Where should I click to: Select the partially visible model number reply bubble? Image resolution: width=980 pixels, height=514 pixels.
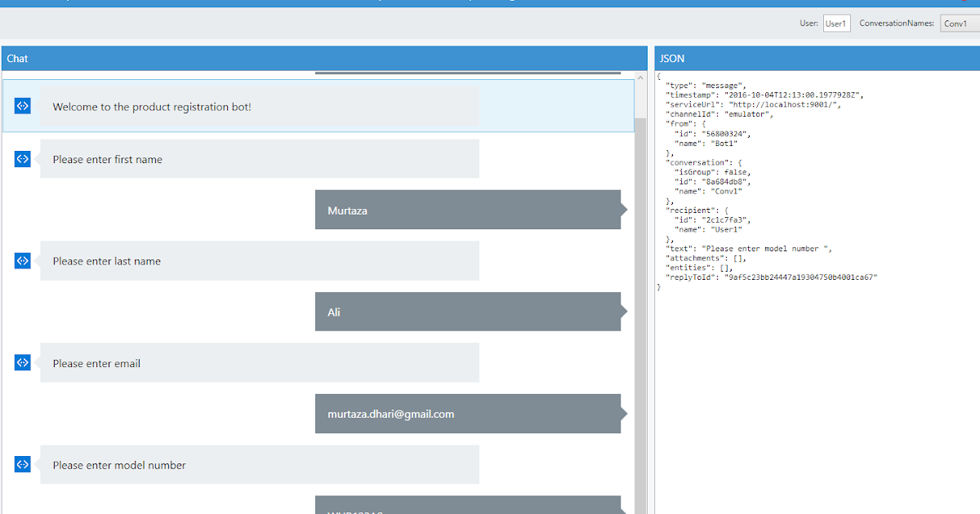(465, 506)
